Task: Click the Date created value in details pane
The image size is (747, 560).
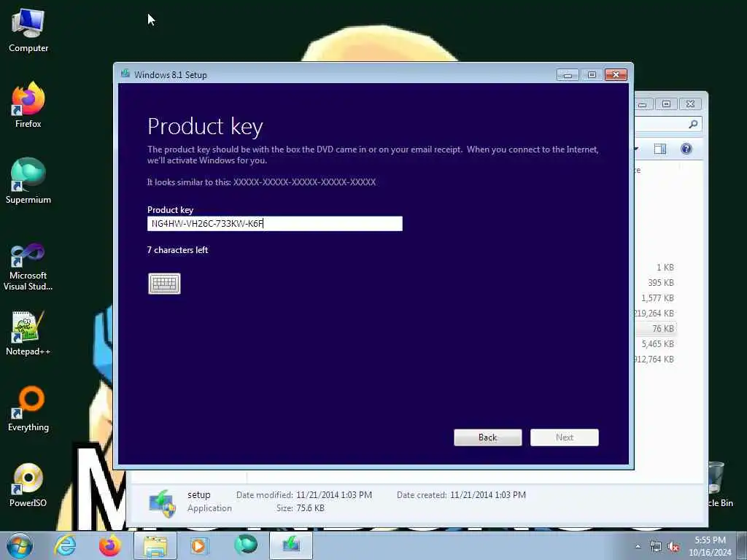Action: [x=488, y=495]
